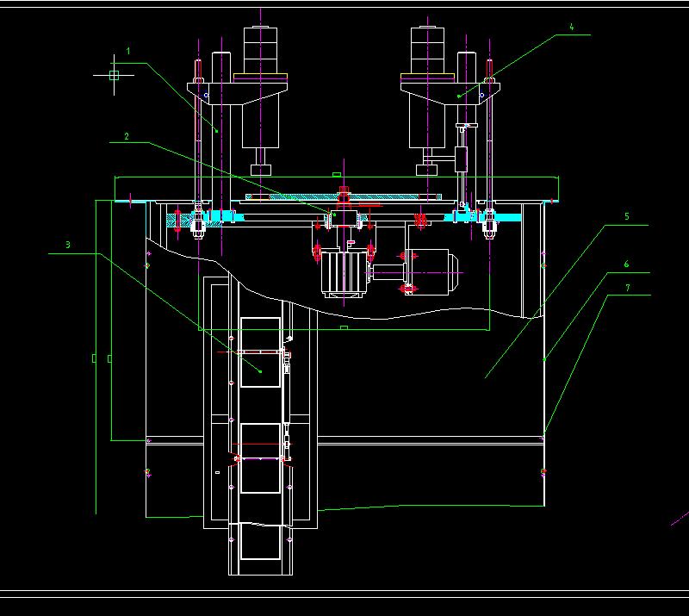Select the callout number "5" label
This screenshot has height=616, width=689.
627,216
